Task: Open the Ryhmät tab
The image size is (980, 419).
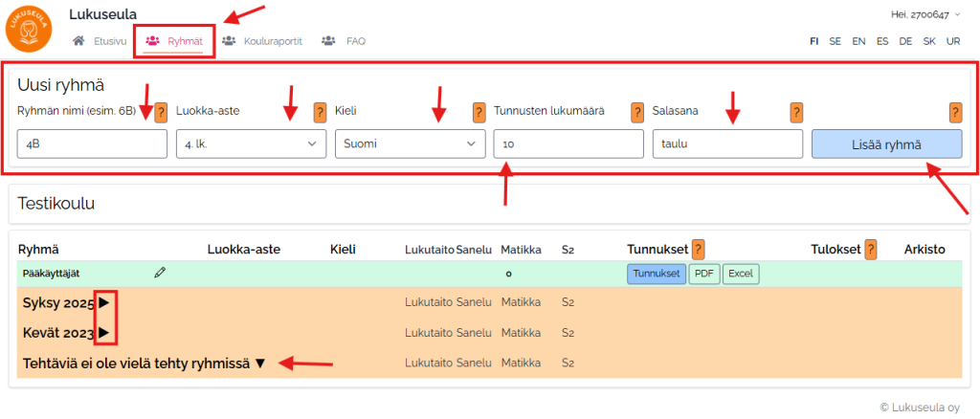Action: coord(173,41)
